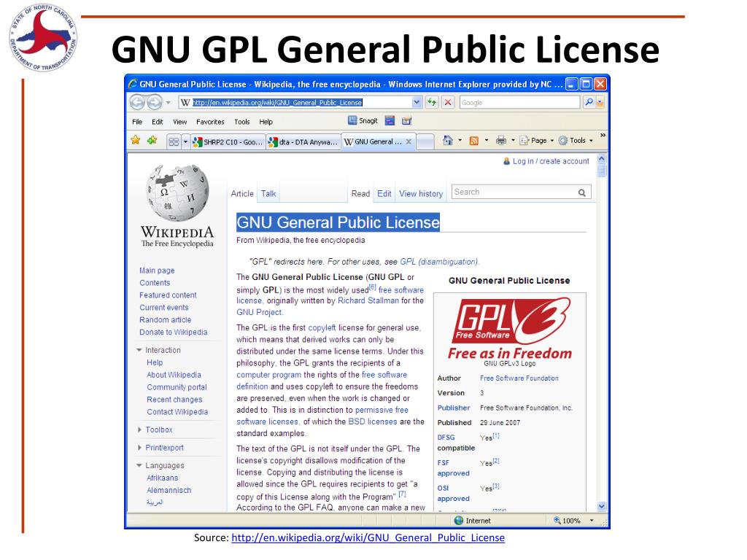Click the Google search box
The width and height of the screenshot is (747, 560).
[519, 102]
